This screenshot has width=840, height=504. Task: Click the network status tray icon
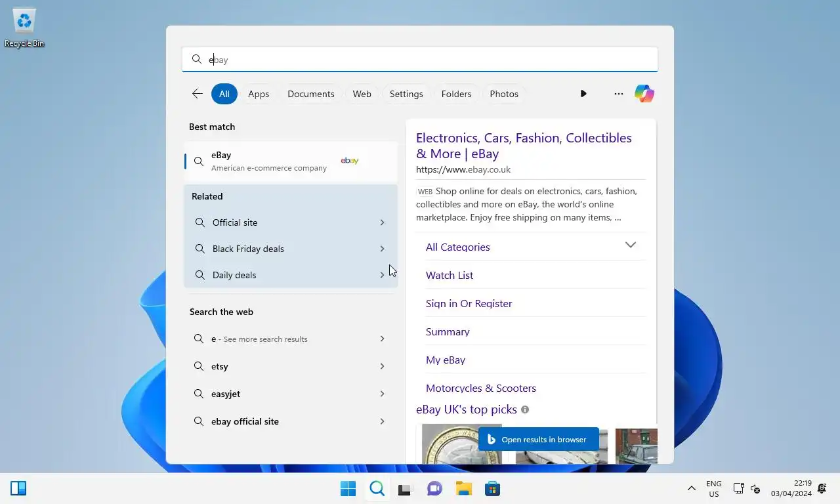[x=739, y=488]
